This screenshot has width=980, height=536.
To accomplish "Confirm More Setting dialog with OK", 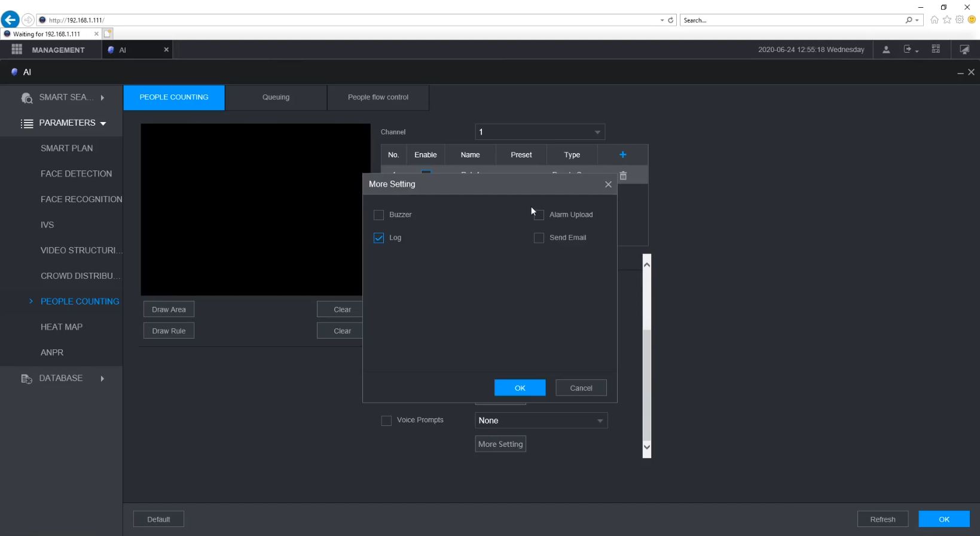I will 520,388.
